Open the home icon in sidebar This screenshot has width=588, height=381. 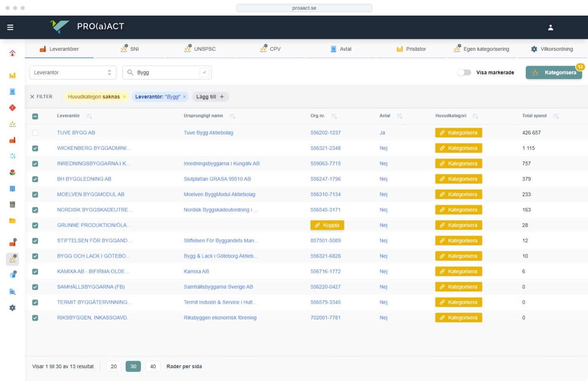(12, 53)
